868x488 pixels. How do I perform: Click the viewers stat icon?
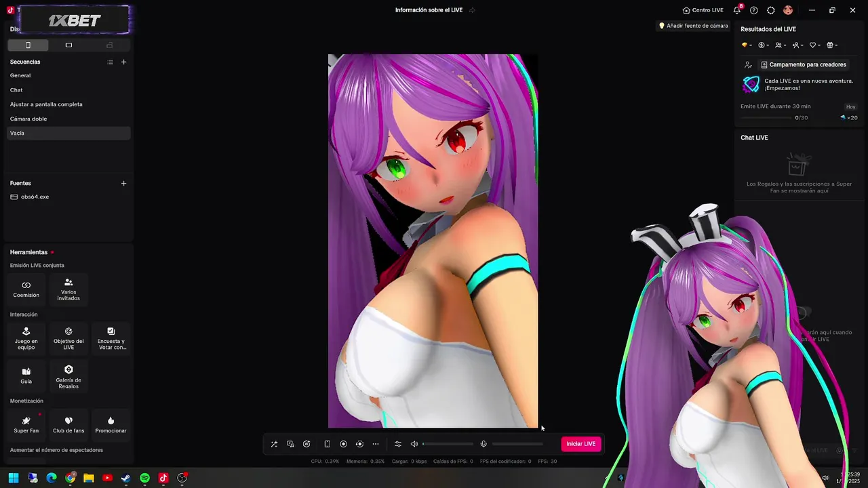781,45
